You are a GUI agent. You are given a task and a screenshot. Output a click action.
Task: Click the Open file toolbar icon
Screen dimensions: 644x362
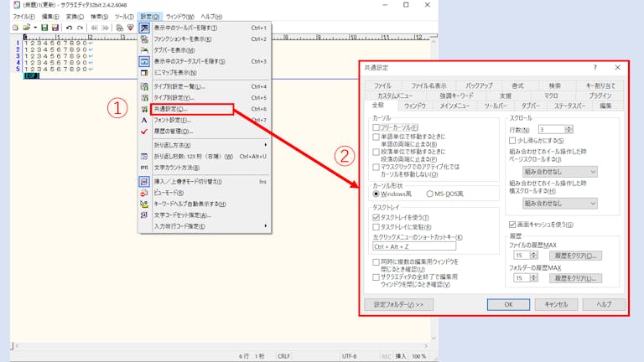pyautogui.click(x=26, y=28)
